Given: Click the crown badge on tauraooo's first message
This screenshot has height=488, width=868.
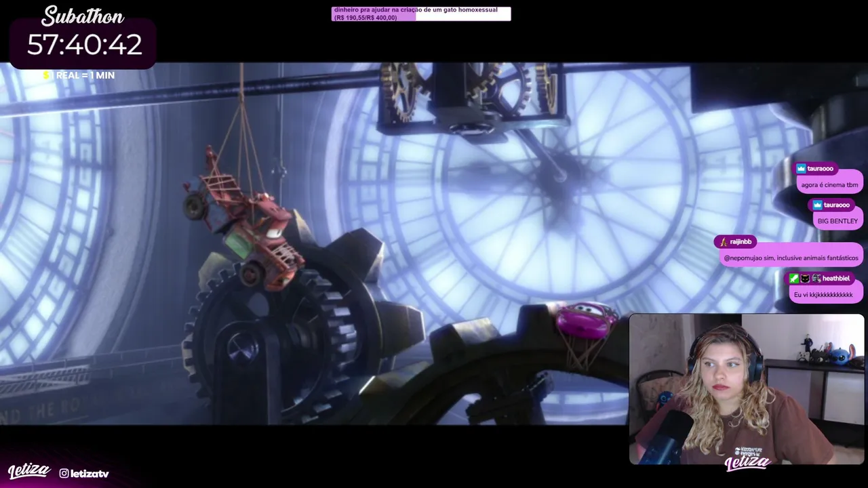Looking at the screenshot, I should 801,169.
